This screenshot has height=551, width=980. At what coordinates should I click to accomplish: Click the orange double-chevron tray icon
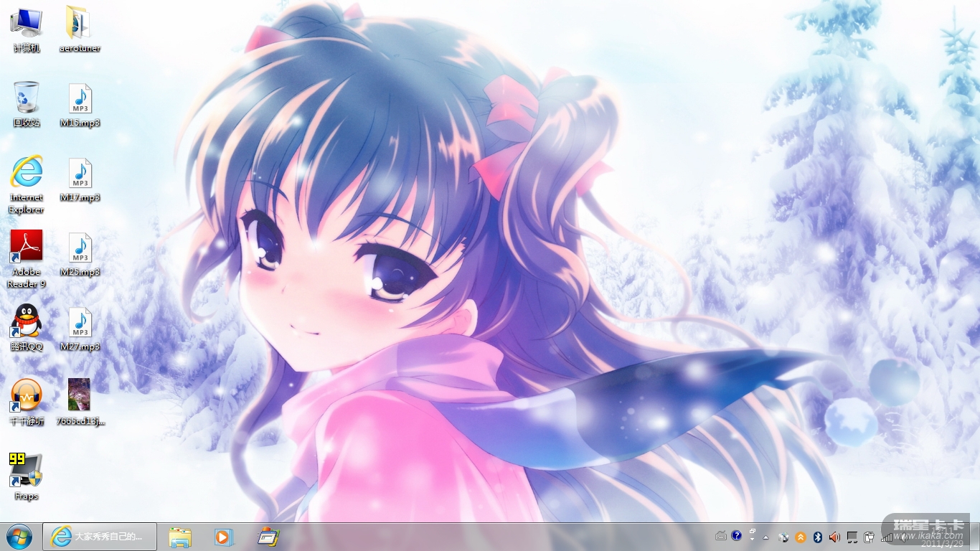pos(800,537)
